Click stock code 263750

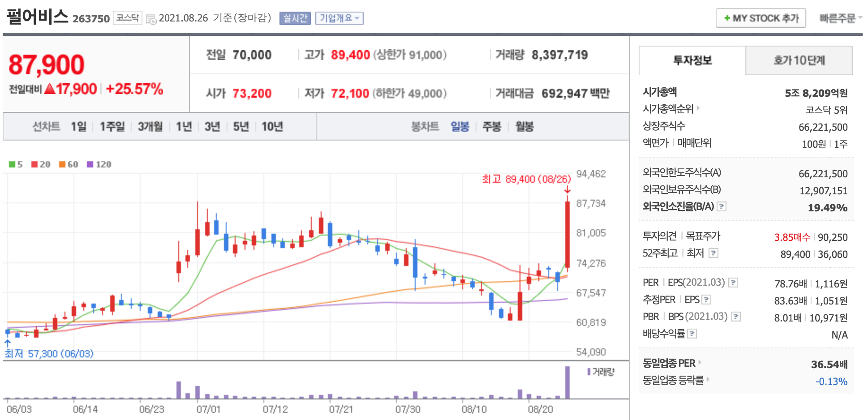91,19
